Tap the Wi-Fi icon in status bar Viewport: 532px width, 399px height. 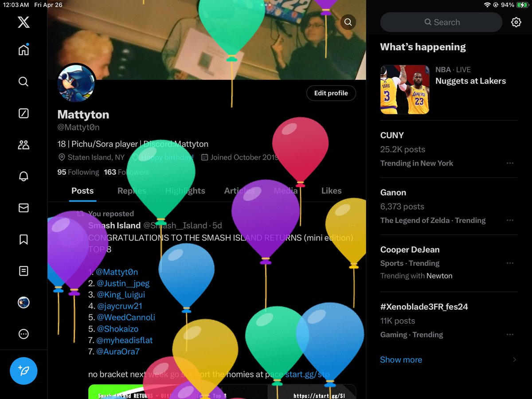[487, 5]
